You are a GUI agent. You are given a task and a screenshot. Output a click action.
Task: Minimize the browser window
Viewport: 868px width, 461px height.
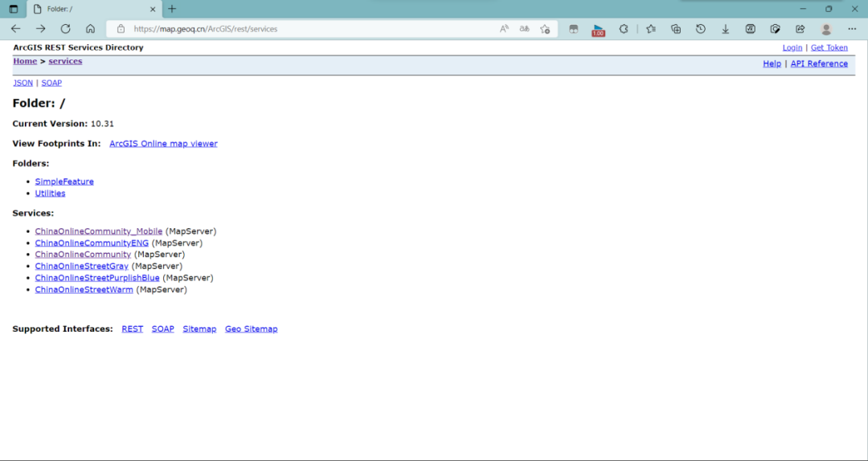point(803,9)
